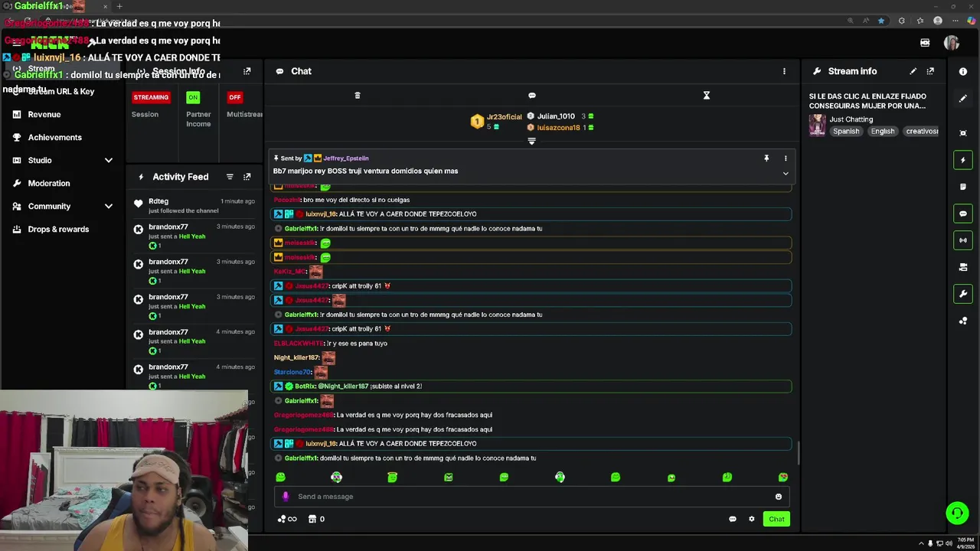The width and height of the screenshot is (980, 551).
Task: Click the points infinity balance icon
Action: click(287, 519)
